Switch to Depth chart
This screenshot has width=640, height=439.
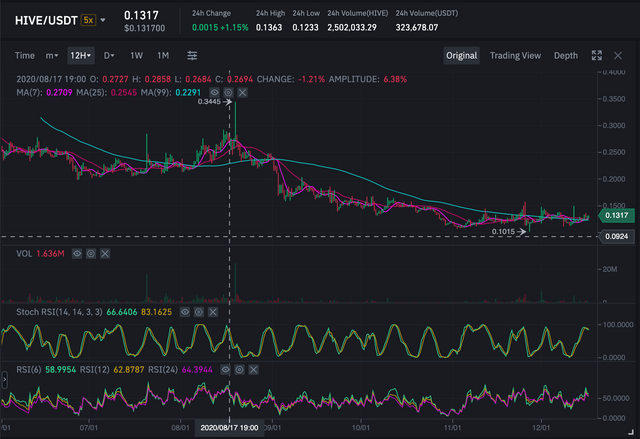coord(565,55)
